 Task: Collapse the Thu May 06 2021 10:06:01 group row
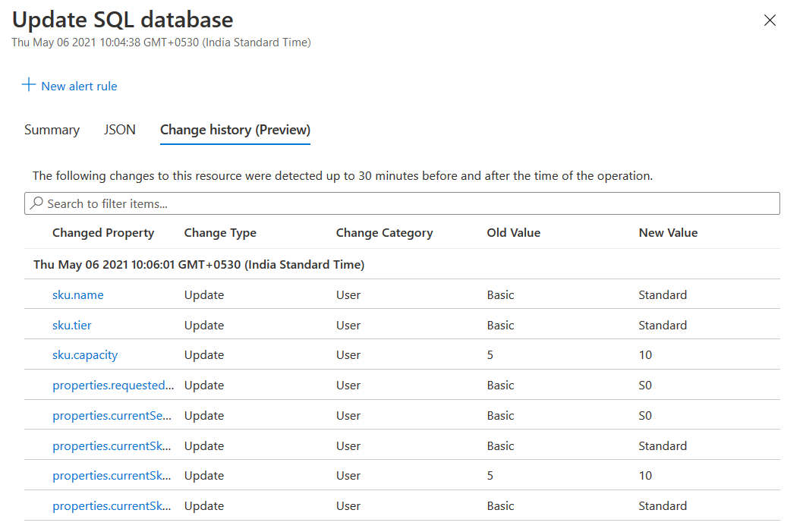pos(199,265)
